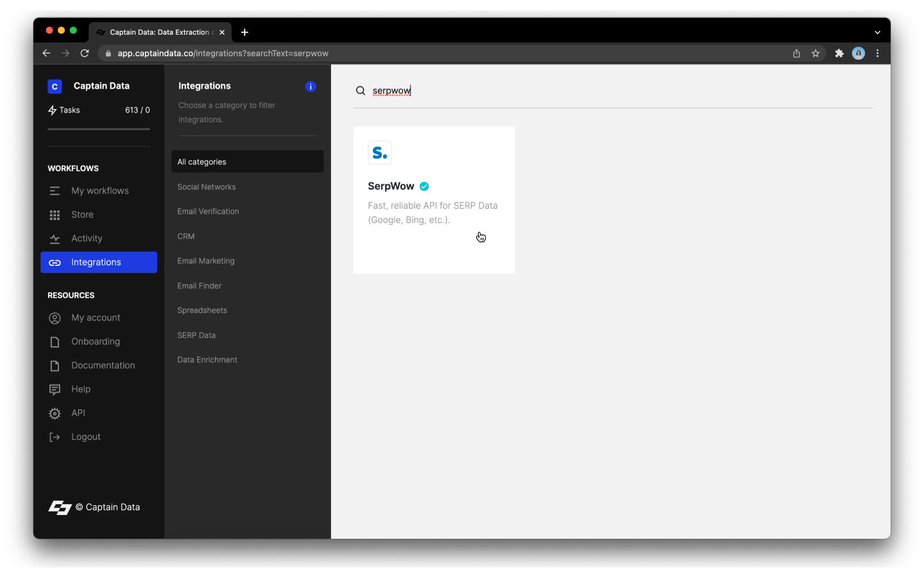Open Chrome three-dot menu
The width and height of the screenshot is (924, 578).
coord(877,53)
